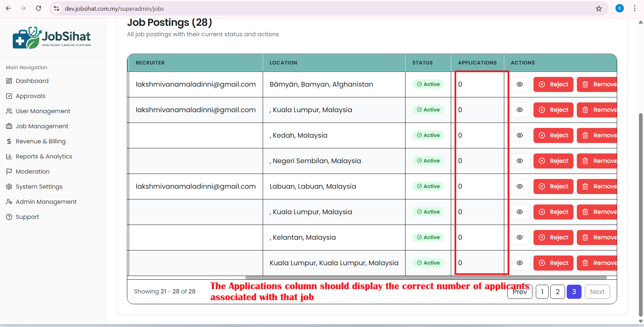Click the eye icon in the Kelantan row
Viewport: 644px width, 327px height.
520,237
